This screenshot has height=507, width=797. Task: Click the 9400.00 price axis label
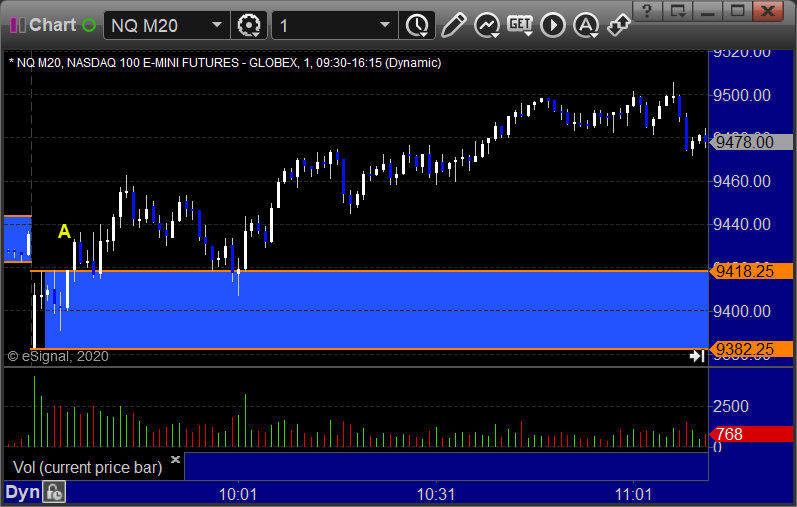[742, 311]
